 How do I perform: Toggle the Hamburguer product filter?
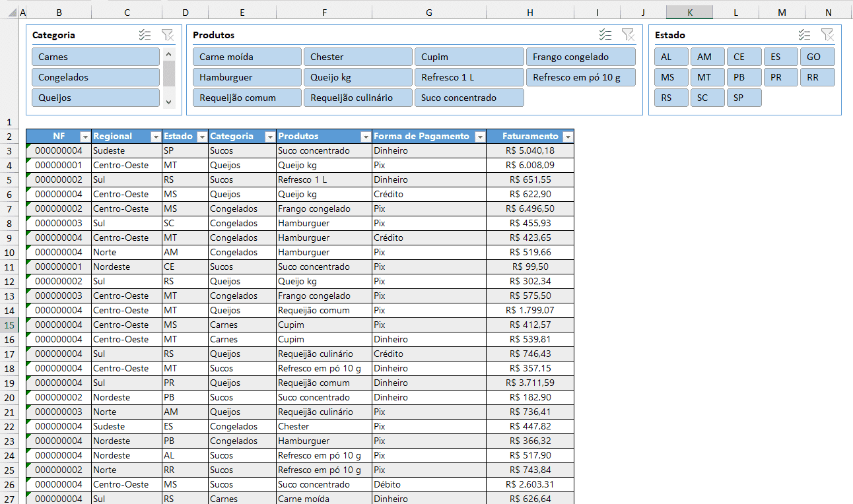click(246, 77)
